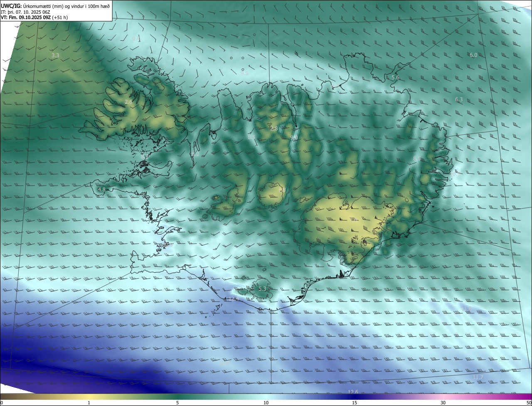
Task: Click the color scale tick label 50
Action: [529, 403]
